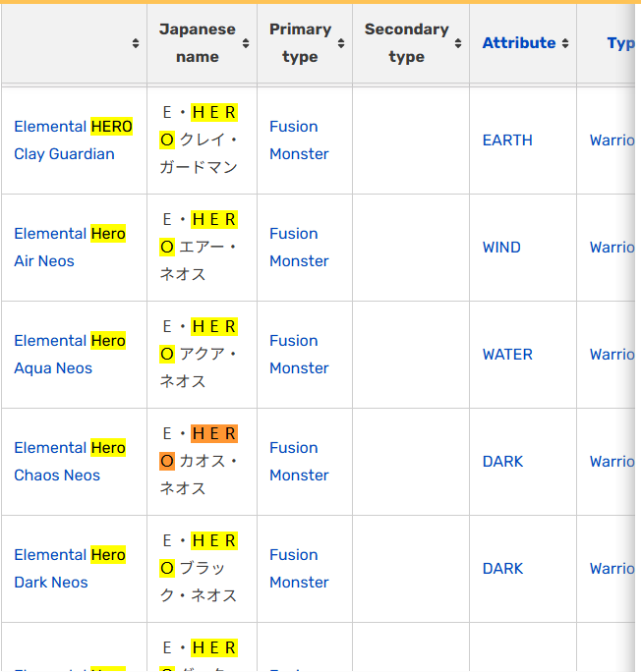Click Fusion Monster in Clay Guardian row
641x672 pixels.
click(299, 140)
